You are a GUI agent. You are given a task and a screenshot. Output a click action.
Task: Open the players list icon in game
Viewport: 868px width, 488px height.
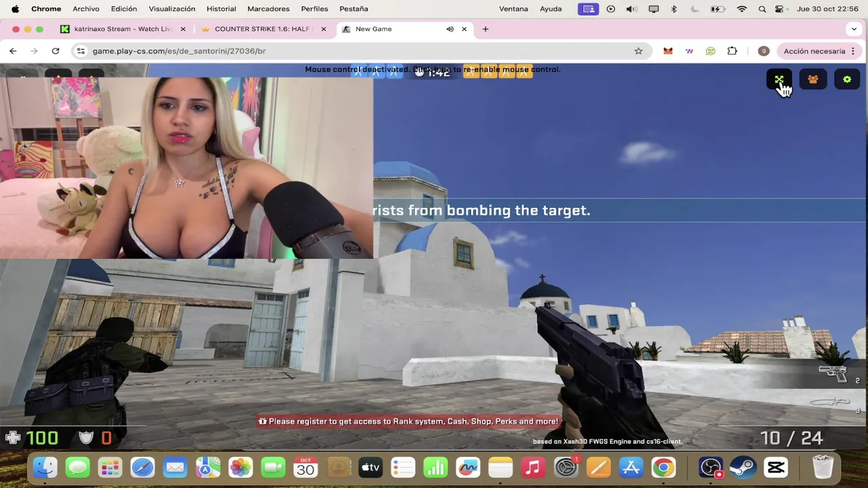(813, 80)
